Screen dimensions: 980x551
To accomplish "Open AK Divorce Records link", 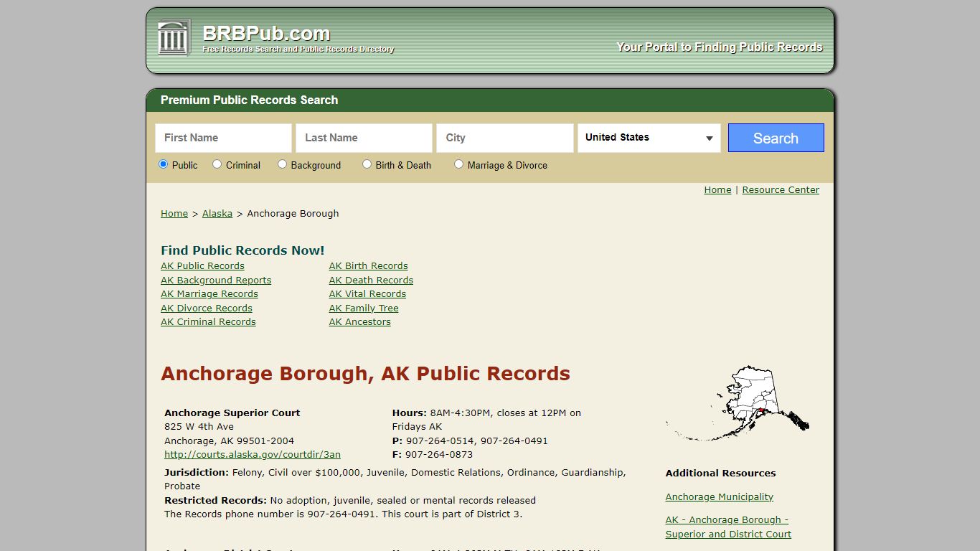I will tap(207, 309).
